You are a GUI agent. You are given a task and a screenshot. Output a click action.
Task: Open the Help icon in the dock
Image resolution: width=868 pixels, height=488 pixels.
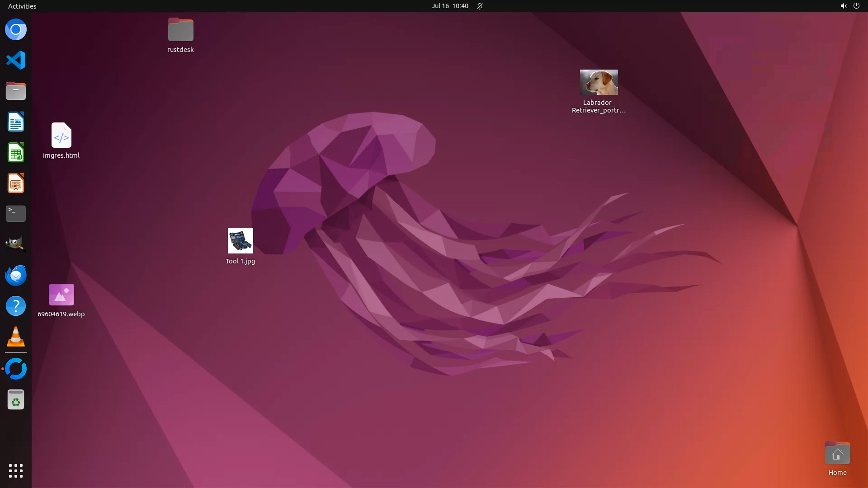16,306
